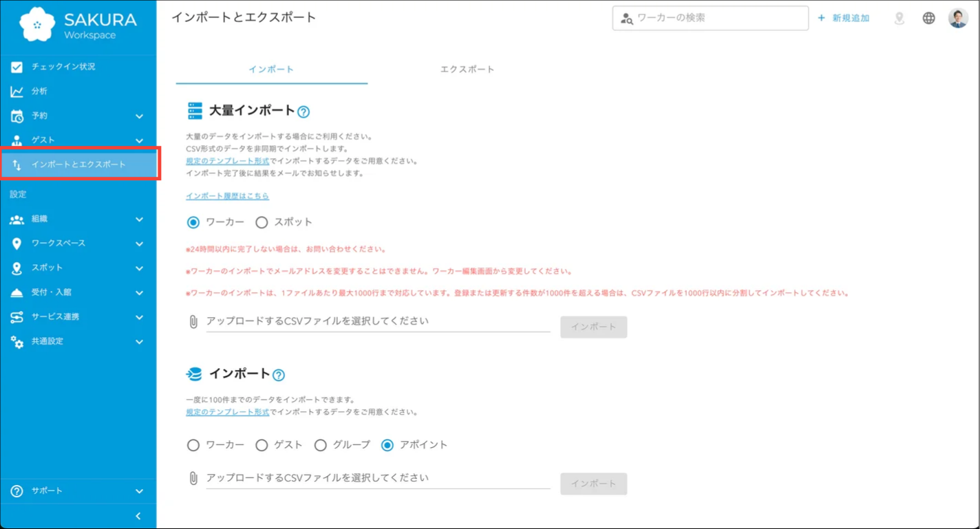Select the 分析 (Analytics) sidebar icon
The width and height of the screenshot is (980, 529).
pyautogui.click(x=41, y=91)
